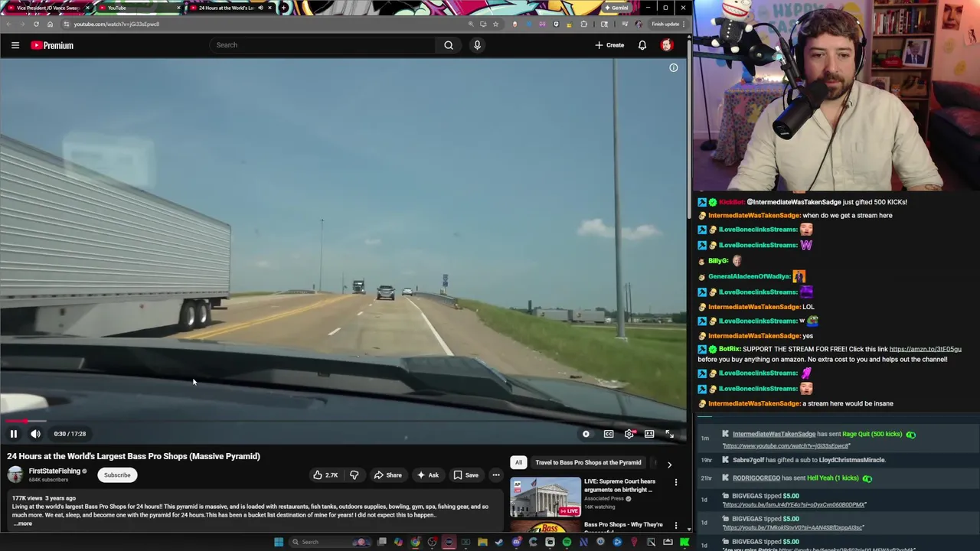Like the video with thumbs up
The image size is (980, 551).
click(325, 475)
